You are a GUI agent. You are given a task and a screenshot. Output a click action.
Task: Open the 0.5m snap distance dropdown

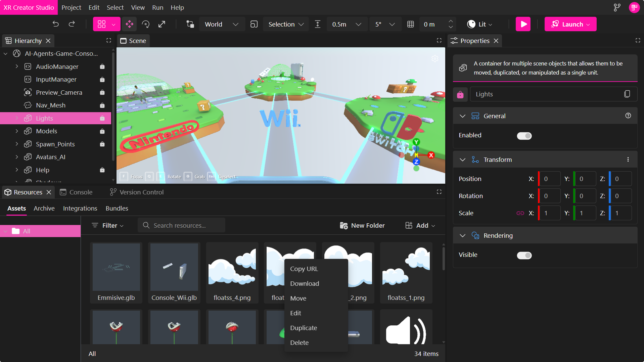click(x=347, y=24)
